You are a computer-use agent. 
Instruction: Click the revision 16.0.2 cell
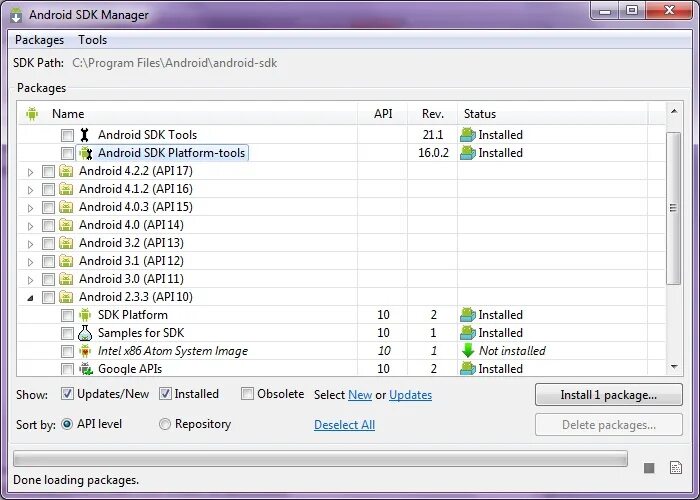click(433, 153)
